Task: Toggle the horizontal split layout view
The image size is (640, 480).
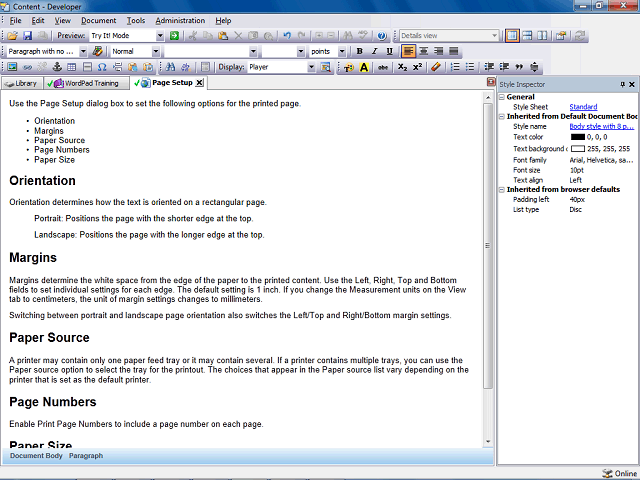Action: pyautogui.click(x=527, y=36)
